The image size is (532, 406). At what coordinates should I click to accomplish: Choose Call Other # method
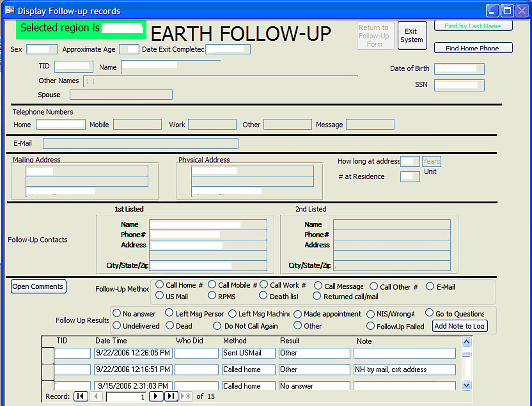pyautogui.click(x=373, y=286)
